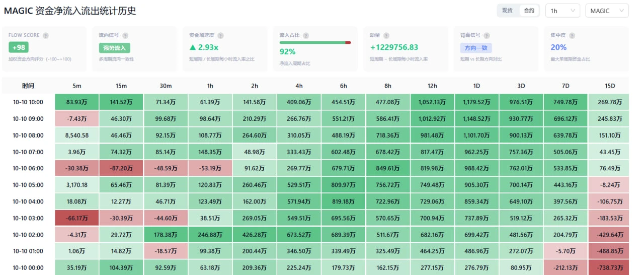The width and height of the screenshot is (644, 275).
Task: Click cell 83.93万 in the 5m column
Action: [76, 102]
